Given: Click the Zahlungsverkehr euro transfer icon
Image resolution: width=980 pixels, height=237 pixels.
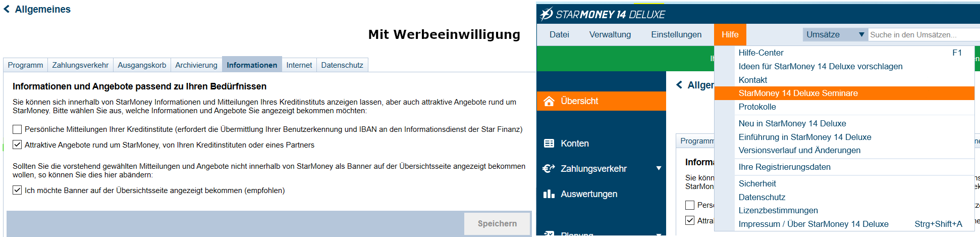Looking at the screenshot, I should (x=549, y=169).
